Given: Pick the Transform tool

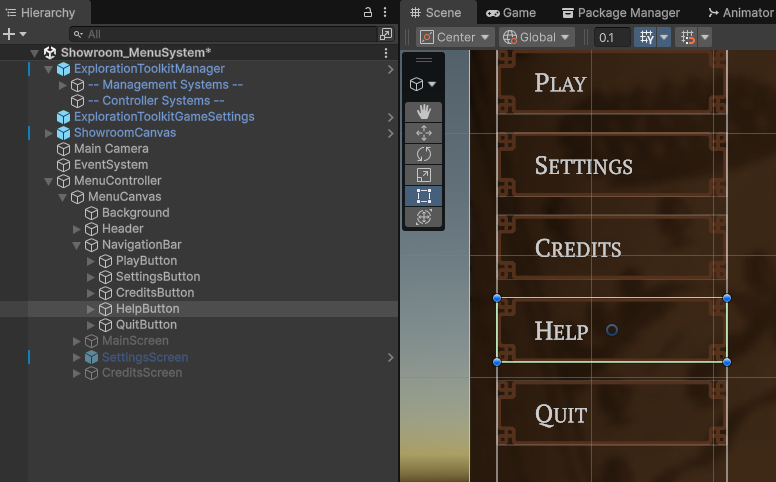Looking at the screenshot, I should tap(423, 216).
